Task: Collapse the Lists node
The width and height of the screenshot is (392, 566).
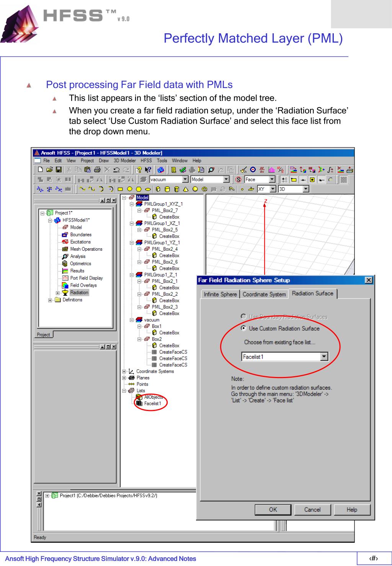Action: [124, 391]
